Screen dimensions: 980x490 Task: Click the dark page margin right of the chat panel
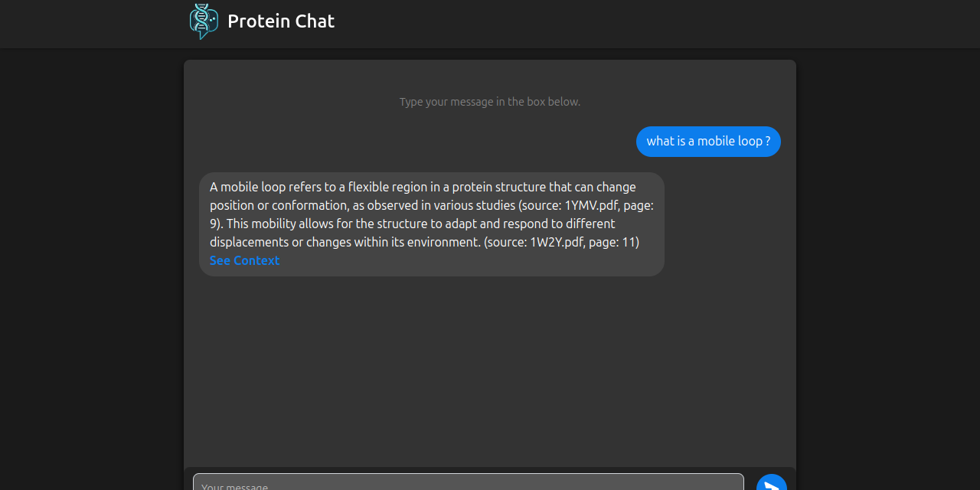(x=888, y=268)
